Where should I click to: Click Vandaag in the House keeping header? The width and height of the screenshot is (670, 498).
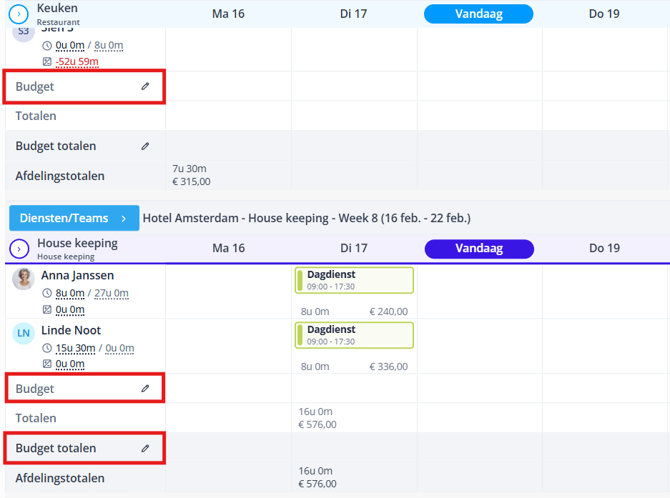479,248
